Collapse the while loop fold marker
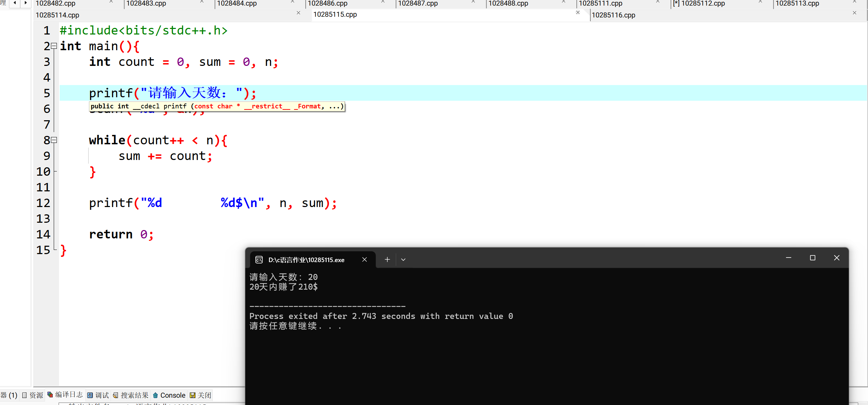This screenshot has height=405, width=868. pos(54,140)
